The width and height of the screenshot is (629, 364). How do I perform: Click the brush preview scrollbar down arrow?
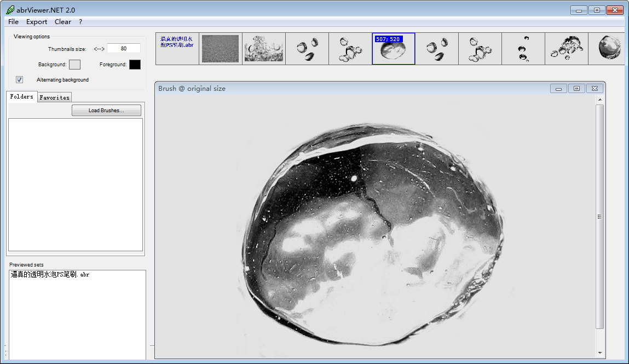600,353
